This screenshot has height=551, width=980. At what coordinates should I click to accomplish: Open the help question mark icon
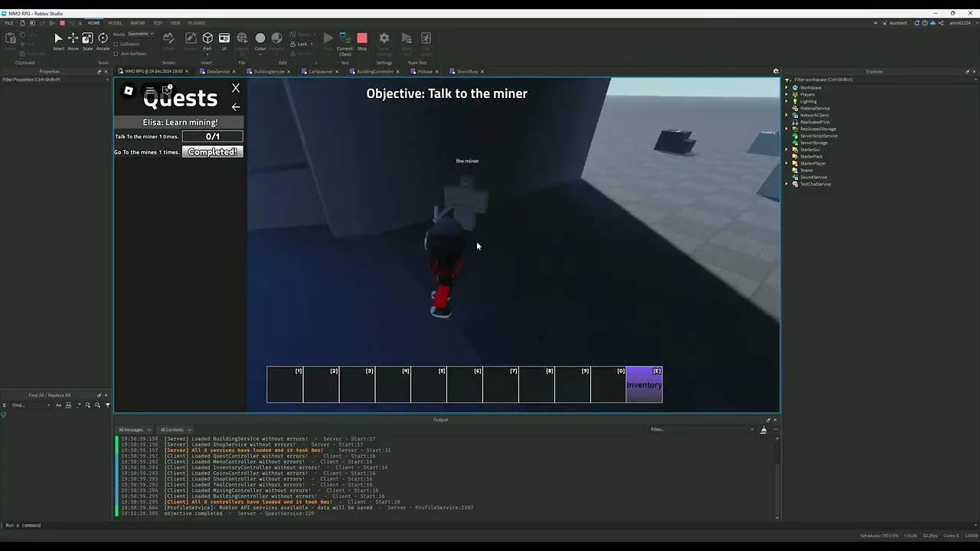coord(925,23)
